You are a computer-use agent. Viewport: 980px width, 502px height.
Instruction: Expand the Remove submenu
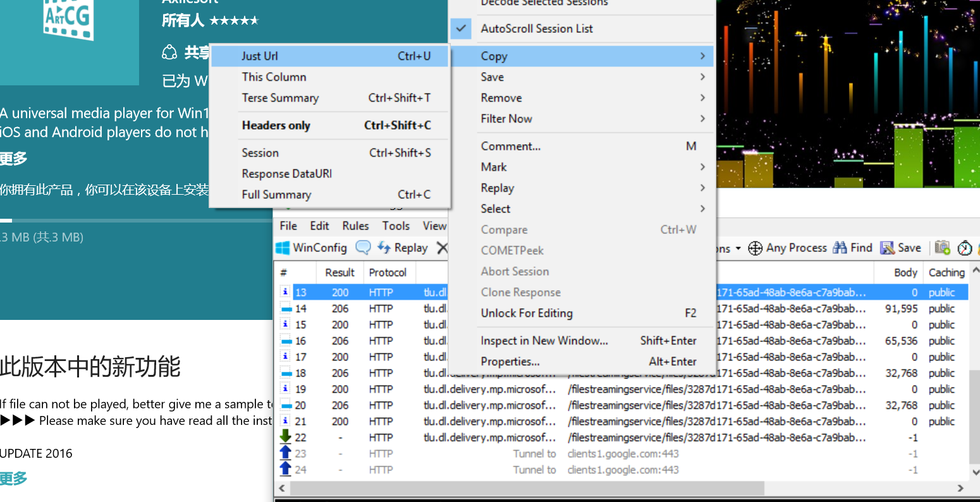[582, 98]
